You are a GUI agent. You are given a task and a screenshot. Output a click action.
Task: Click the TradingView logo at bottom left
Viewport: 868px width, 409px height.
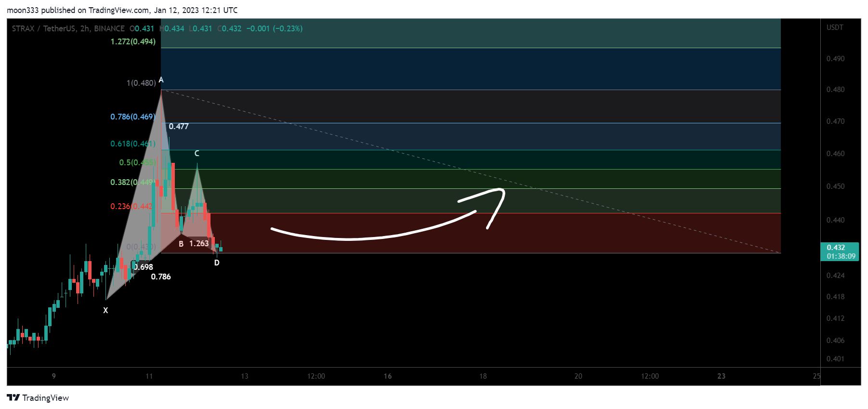click(x=38, y=398)
